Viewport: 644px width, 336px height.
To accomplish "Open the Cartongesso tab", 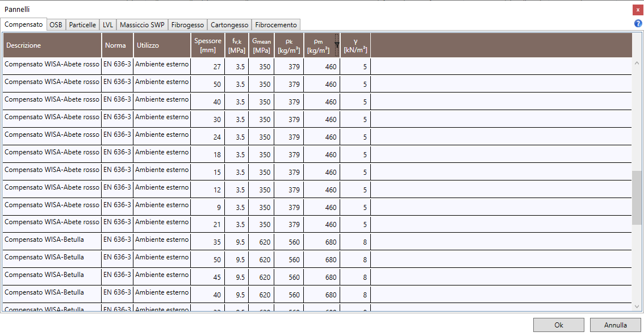I will (x=229, y=24).
